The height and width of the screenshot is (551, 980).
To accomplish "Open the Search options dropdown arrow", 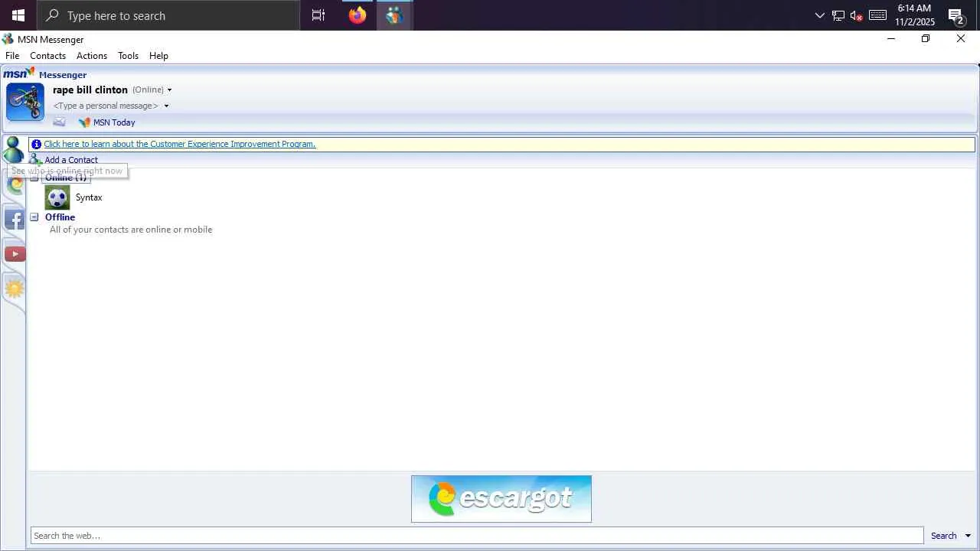I will pyautogui.click(x=968, y=536).
